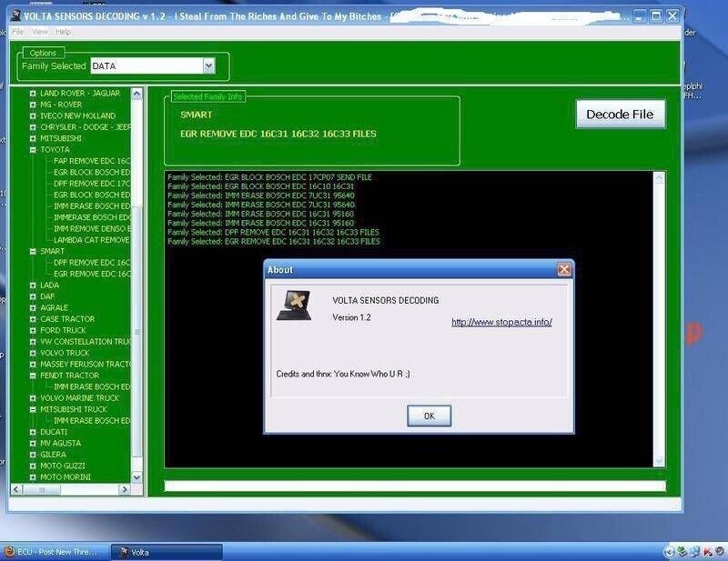The height and width of the screenshot is (561, 728).
Task: Select LAMBDA CAT REMOVE item
Action: [x=92, y=240]
